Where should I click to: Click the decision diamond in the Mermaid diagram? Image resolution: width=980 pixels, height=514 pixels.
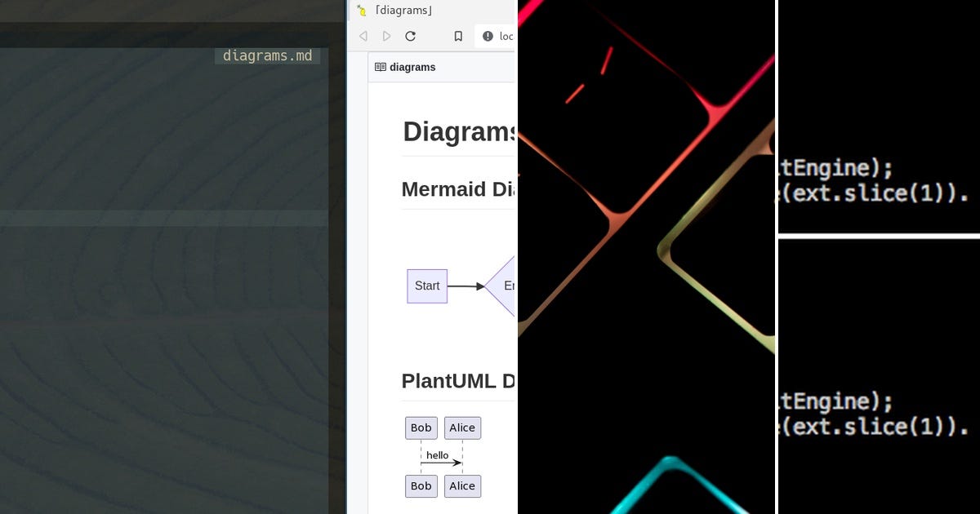(x=508, y=286)
